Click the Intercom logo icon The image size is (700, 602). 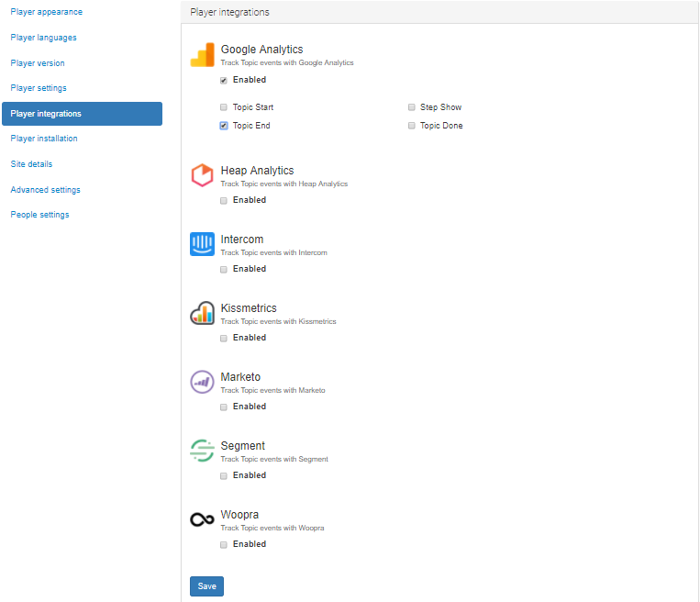[202, 244]
